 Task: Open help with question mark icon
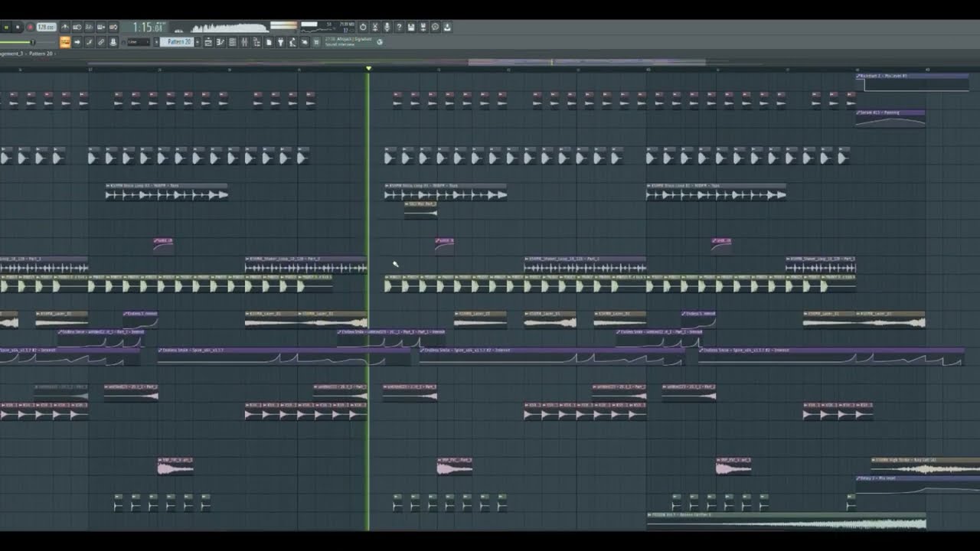point(399,27)
